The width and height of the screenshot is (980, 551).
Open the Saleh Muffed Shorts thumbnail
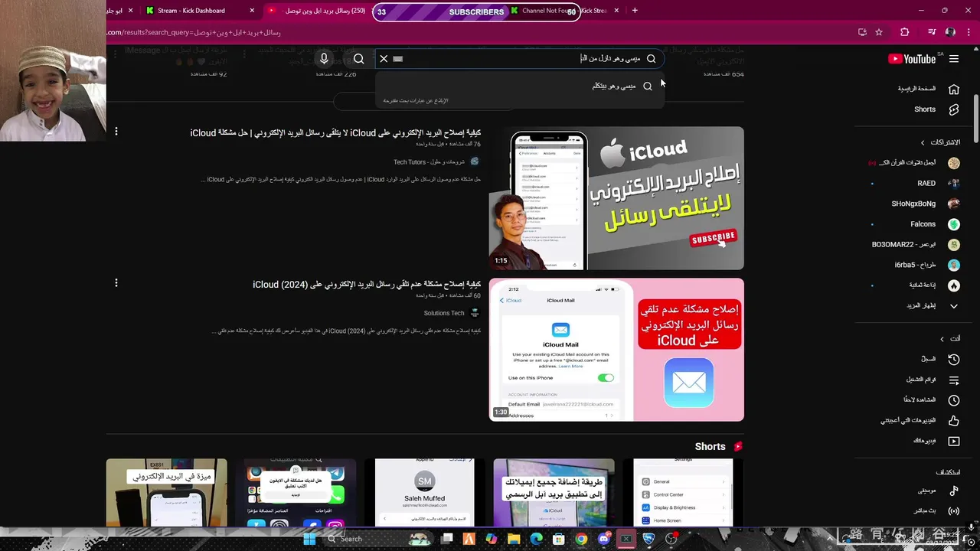point(424,493)
